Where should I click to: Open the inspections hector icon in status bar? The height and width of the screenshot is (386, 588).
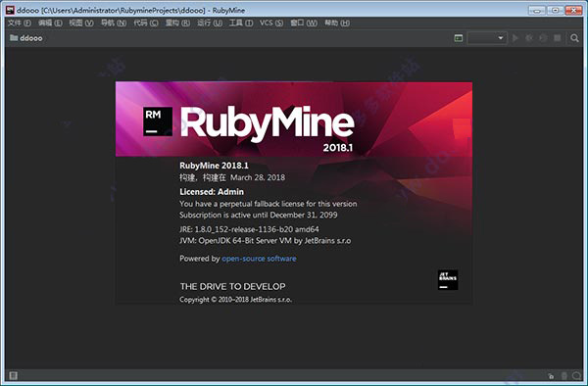point(577,375)
